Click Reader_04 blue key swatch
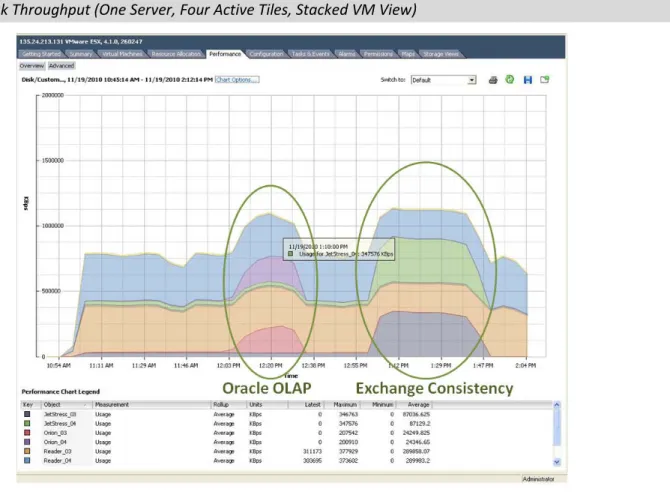Screen dimensions: 670x492 (27, 461)
